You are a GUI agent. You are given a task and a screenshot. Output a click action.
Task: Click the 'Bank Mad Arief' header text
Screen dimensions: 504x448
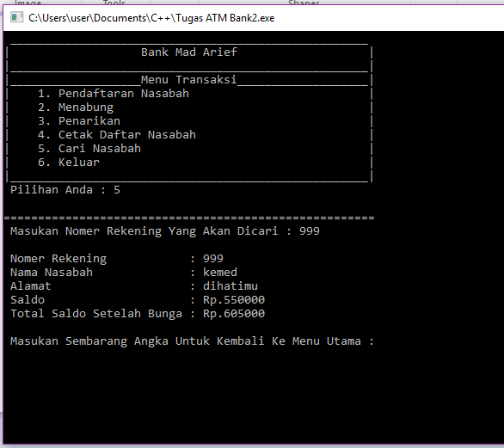coord(189,52)
